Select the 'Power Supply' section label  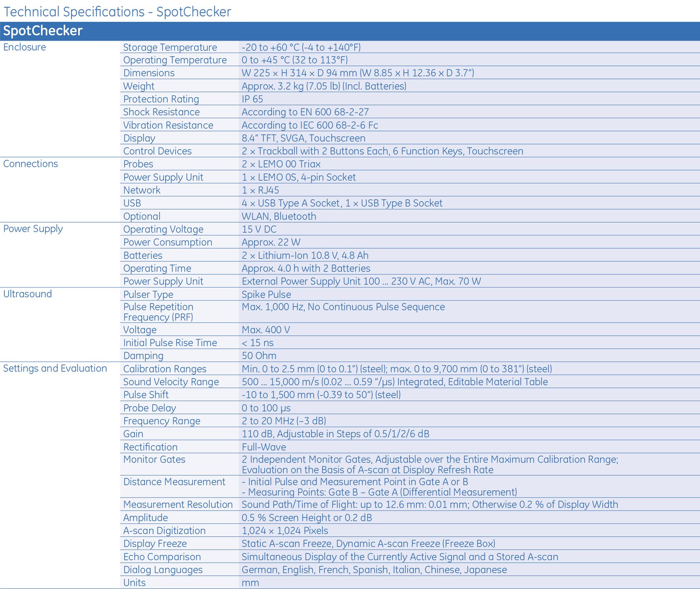33,229
